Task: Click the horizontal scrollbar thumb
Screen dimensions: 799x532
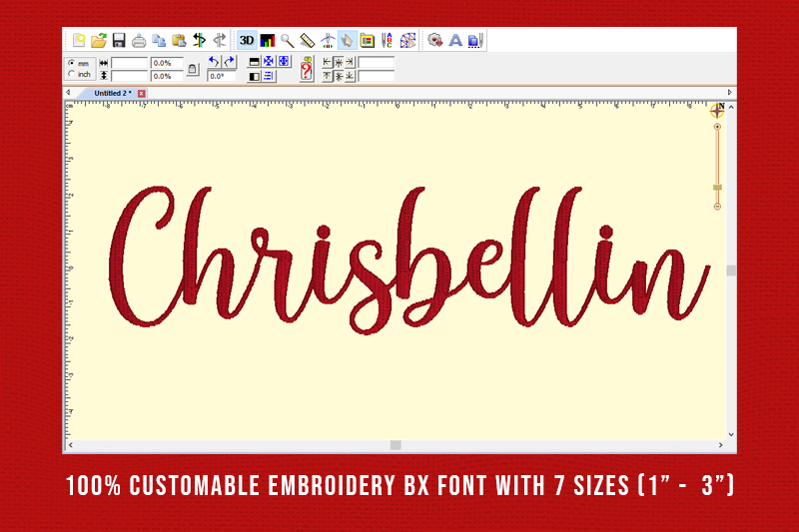Action: click(x=396, y=445)
